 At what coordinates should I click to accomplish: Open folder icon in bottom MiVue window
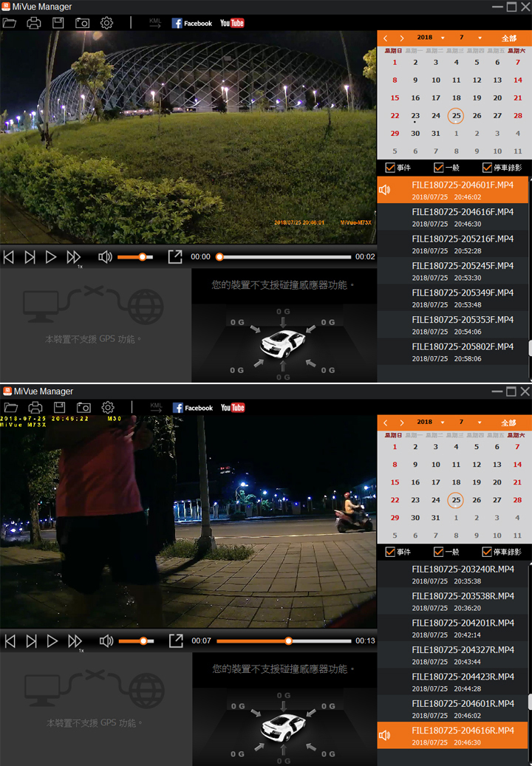click(x=11, y=408)
